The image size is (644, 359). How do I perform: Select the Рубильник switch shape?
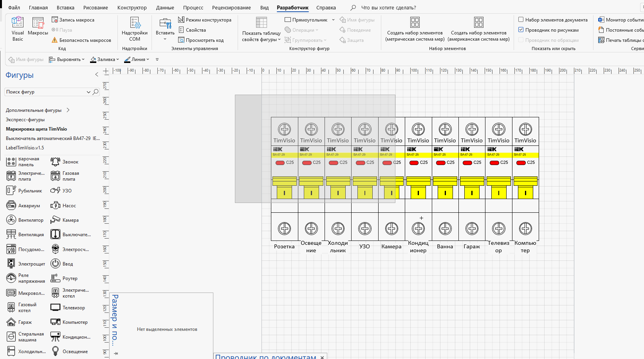click(24, 191)
